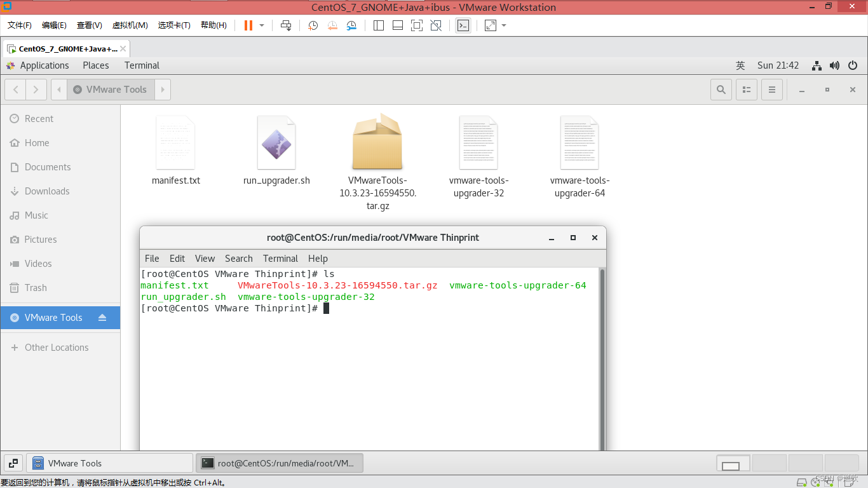Search files with the magnifier button
Screen dimensions: 868x488
[x=721, y=90]
